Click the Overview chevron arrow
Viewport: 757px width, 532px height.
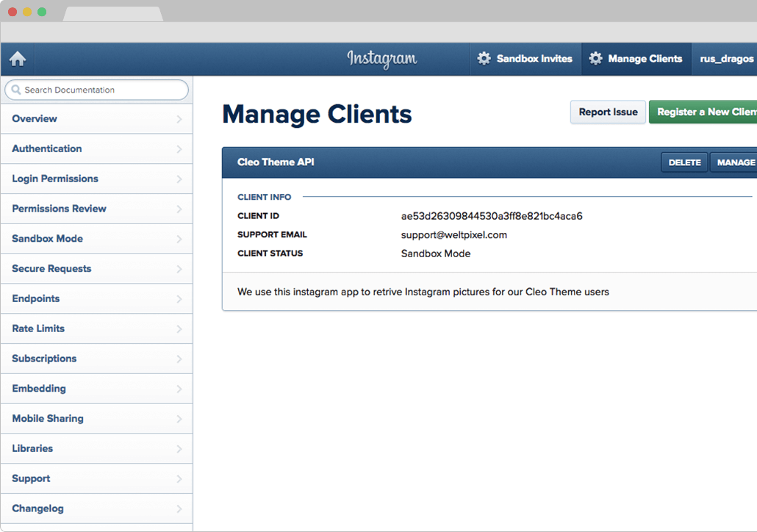coord(179,119)
